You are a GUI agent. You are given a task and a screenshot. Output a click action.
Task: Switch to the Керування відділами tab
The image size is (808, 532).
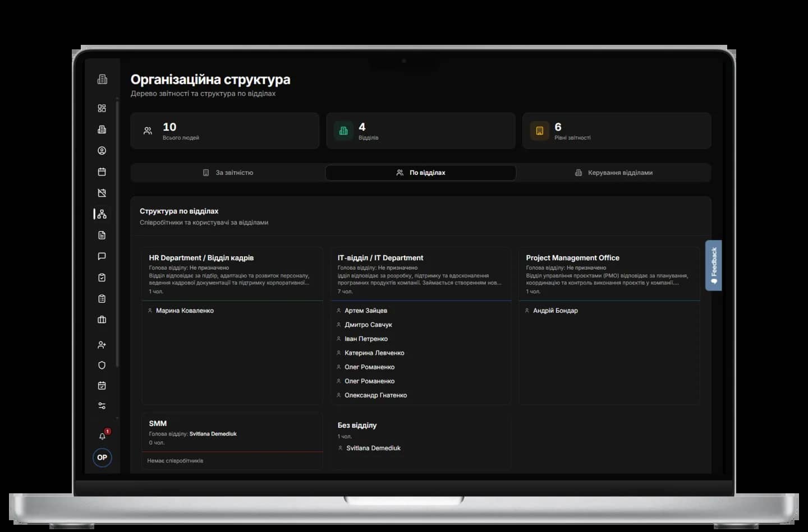click(614, 173)
